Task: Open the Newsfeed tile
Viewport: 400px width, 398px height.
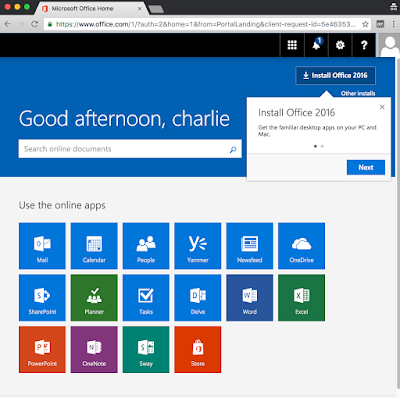Action: point(250,246)
